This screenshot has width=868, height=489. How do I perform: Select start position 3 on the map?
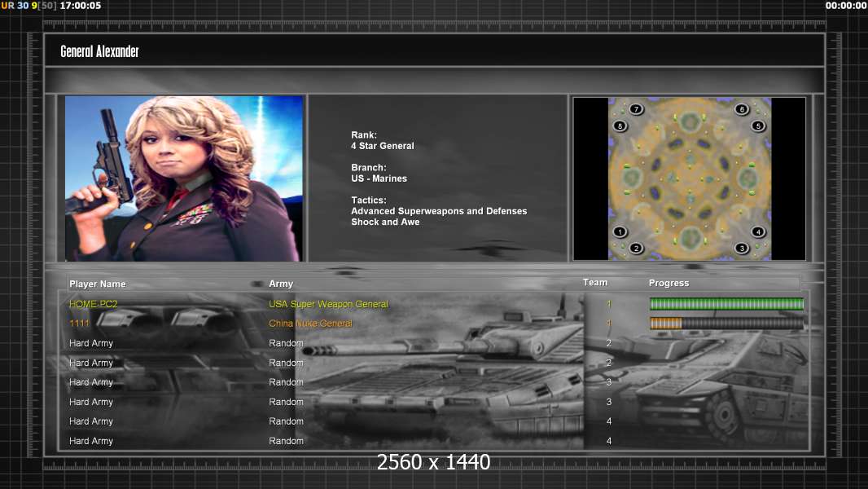(x=743, y=248)
